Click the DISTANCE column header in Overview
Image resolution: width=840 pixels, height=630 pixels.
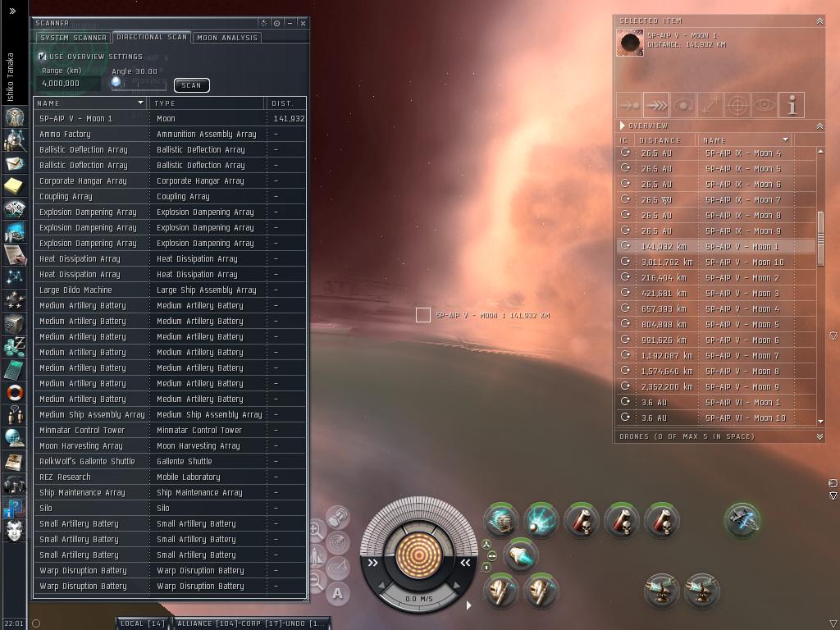click(665, 139)
